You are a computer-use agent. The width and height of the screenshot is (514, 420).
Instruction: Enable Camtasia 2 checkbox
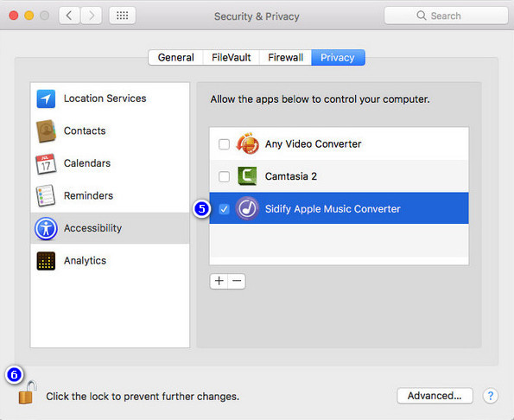[224, 176]
